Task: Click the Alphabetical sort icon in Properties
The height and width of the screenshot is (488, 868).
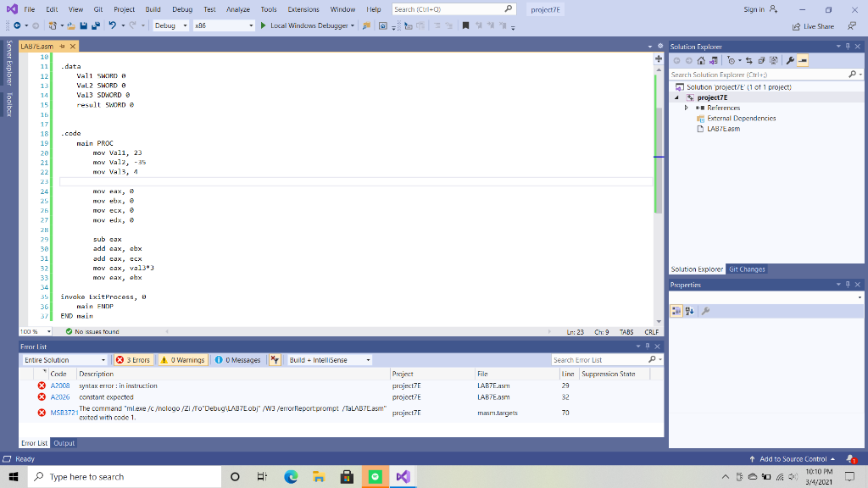Action: pyautogui.click(x=690, y=311)
